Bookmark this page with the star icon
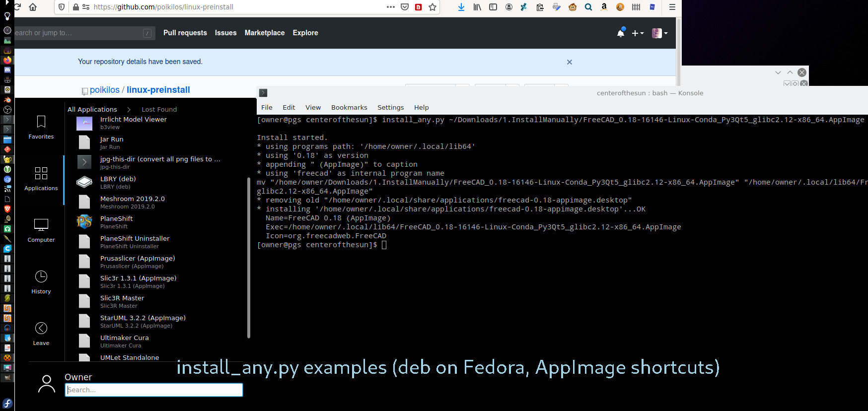 click(433, 7)
